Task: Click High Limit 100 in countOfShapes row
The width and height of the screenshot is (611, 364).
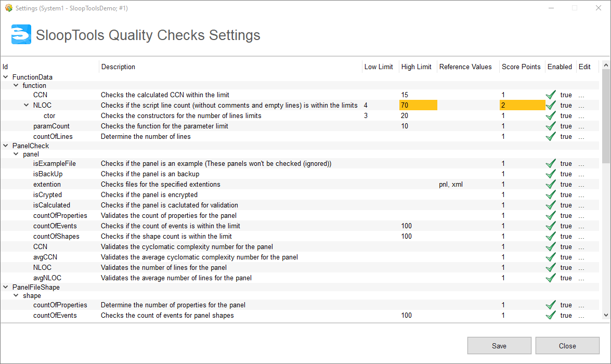Action: coord(407,236)
